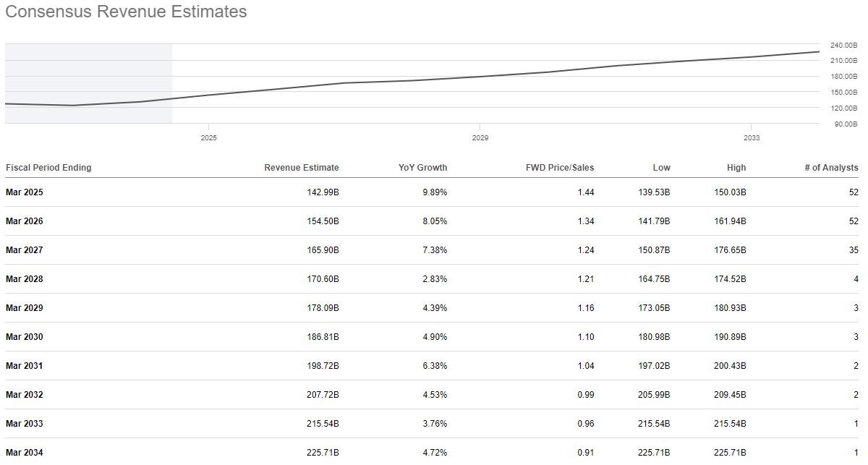This screenshot has height=465, width=868.
Task: Click the Fiscal Period Ending column header
Action: coord(48,168)
